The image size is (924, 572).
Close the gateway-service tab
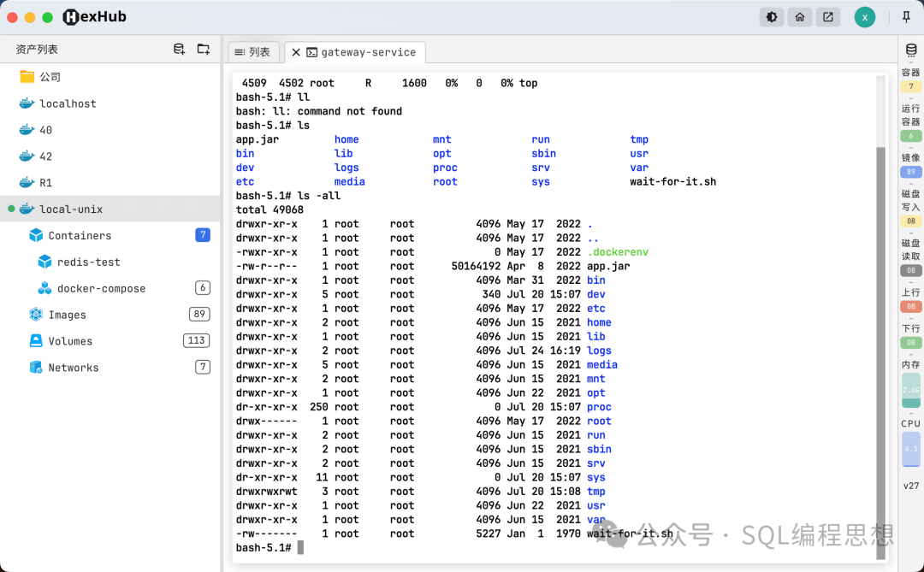click(x=296, y=52)
